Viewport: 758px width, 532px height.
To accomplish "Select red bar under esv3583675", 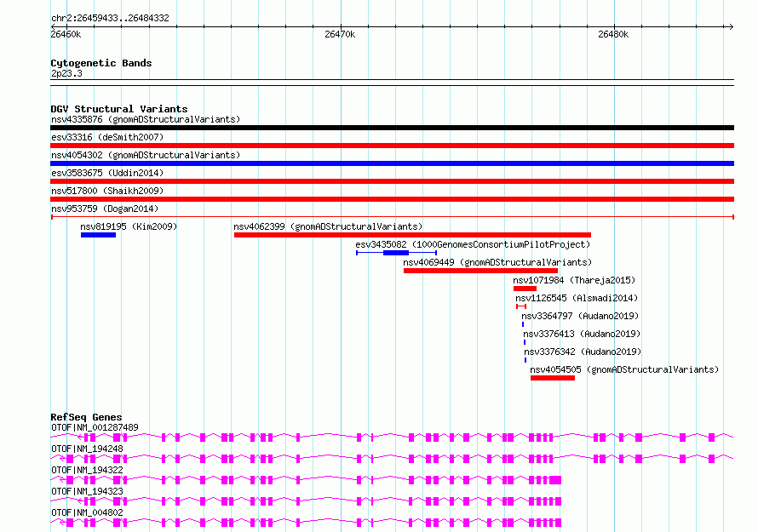I will pos(392,181).
